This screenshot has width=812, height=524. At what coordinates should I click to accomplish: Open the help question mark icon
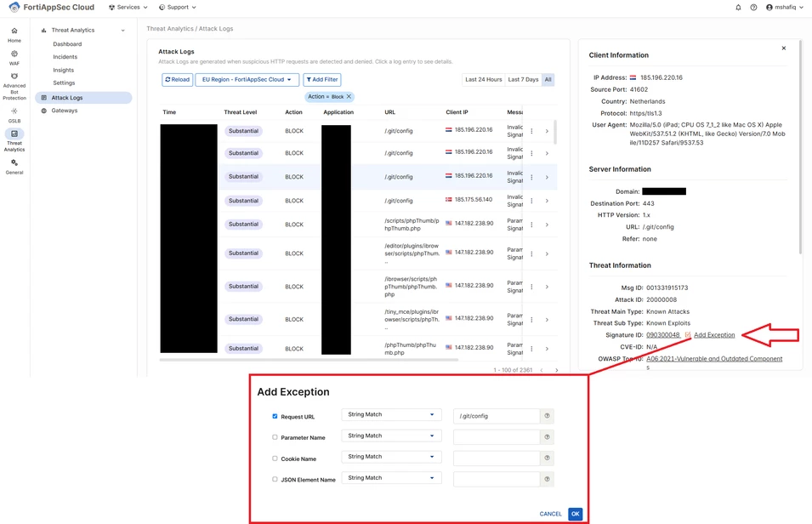click(x=753, y=8)
